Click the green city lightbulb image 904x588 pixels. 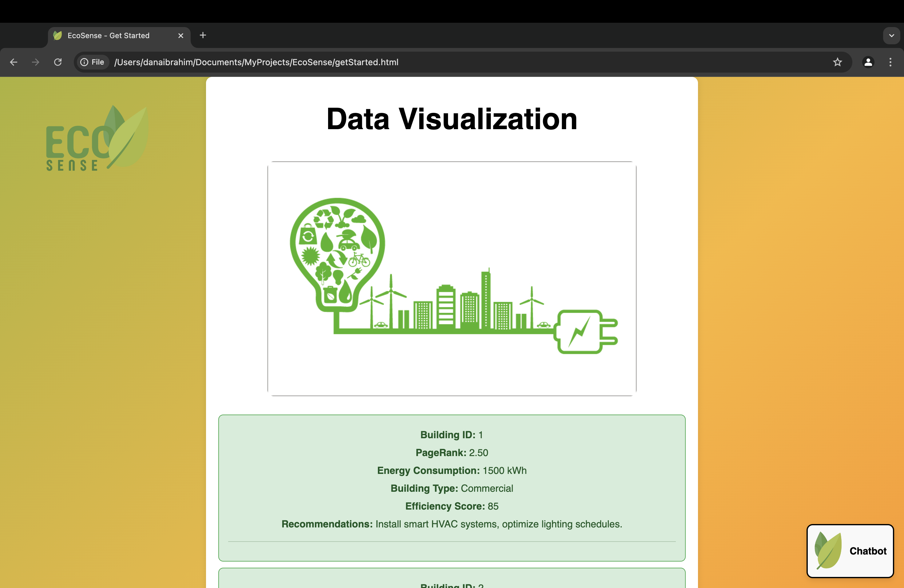[x=452, y=278]
